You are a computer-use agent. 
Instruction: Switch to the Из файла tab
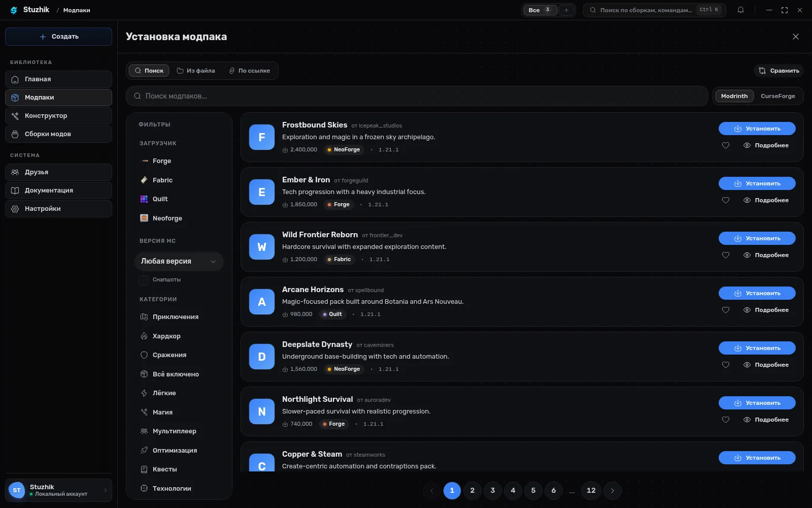point(196,71)
